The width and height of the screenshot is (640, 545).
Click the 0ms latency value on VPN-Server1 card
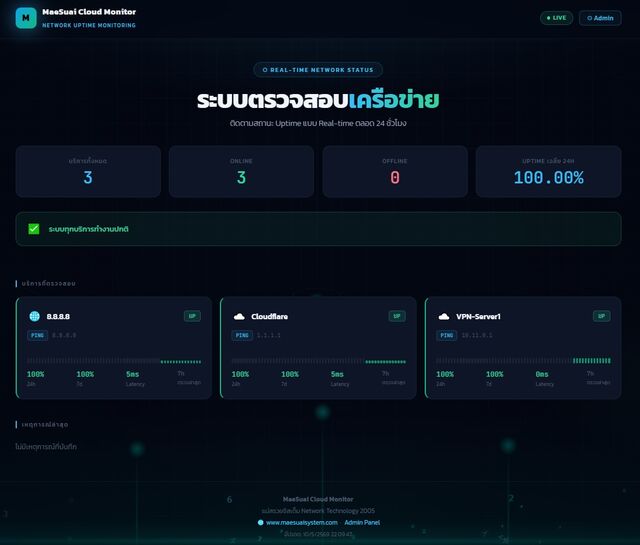(542, 374)
